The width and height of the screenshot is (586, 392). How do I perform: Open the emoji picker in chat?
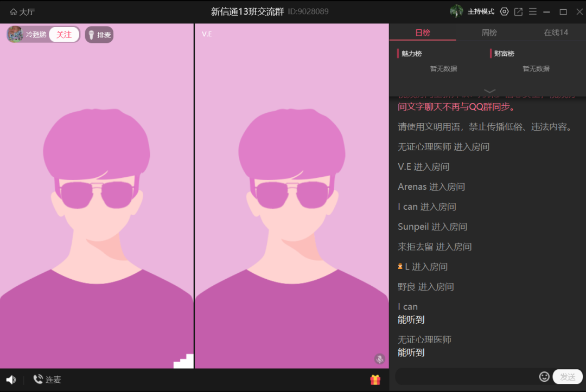(x=544, y=376)
